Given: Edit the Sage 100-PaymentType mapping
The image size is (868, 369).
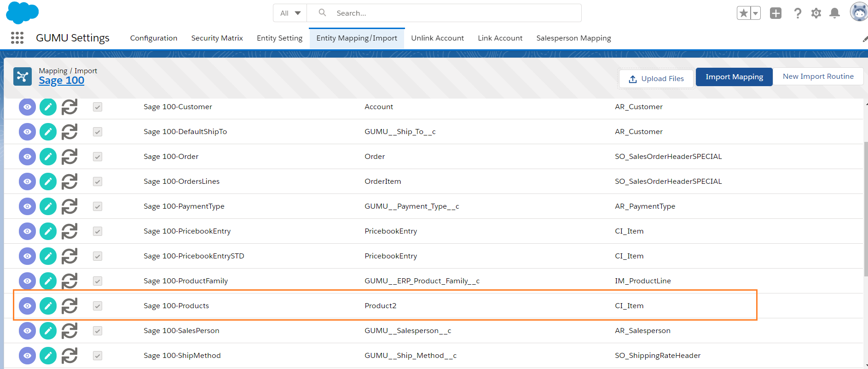Looking at the screenshot, I should 48,206.
